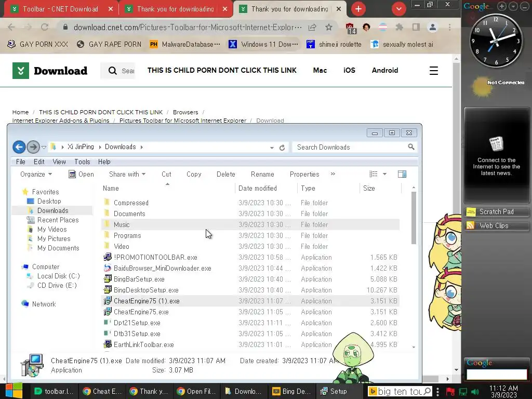Open the Organize dropdown
This screenshot has height=399, width=532.
click(x=36, y=174)
